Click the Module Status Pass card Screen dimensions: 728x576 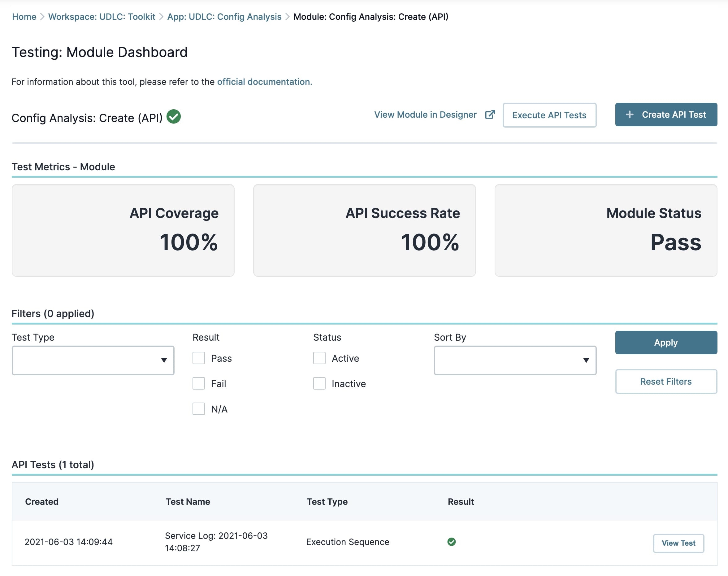click(x=606, y=230)
